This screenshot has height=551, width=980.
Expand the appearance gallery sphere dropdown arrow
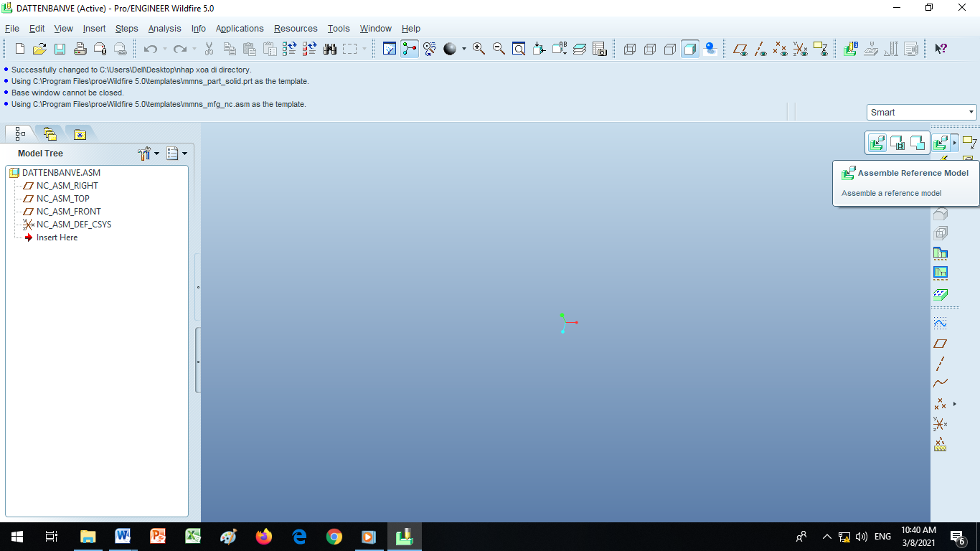tap(463, 49)
